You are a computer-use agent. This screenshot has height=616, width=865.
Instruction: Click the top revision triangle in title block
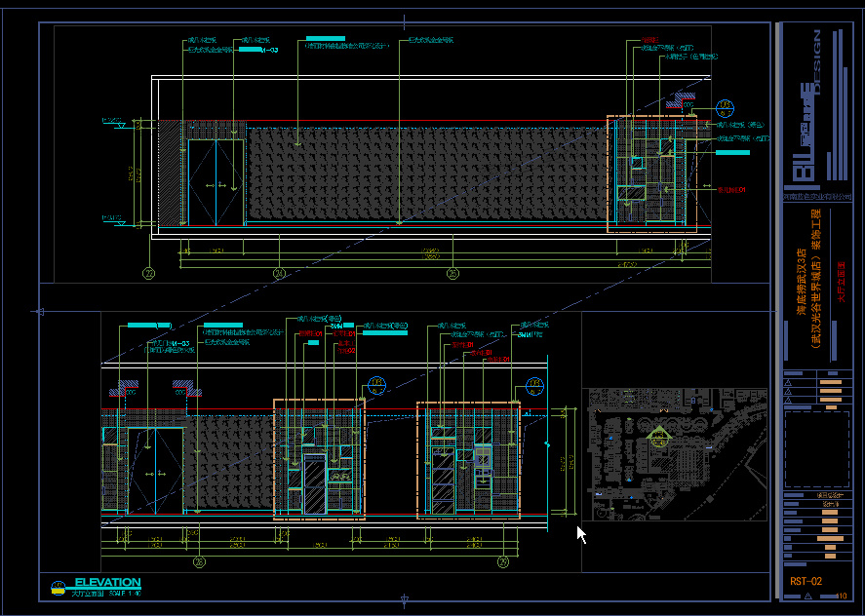coord(787,385)
